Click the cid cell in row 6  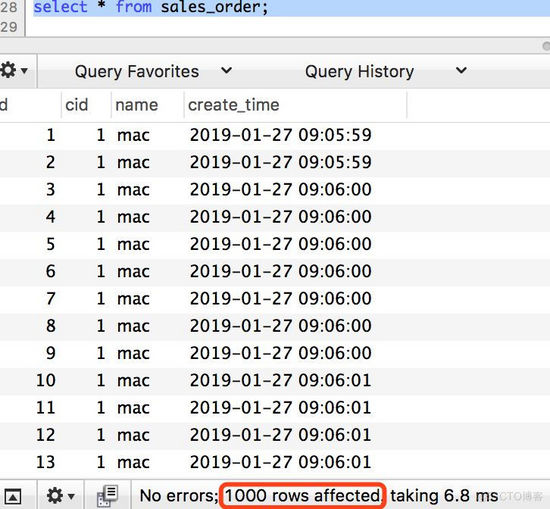coord(101,272)
